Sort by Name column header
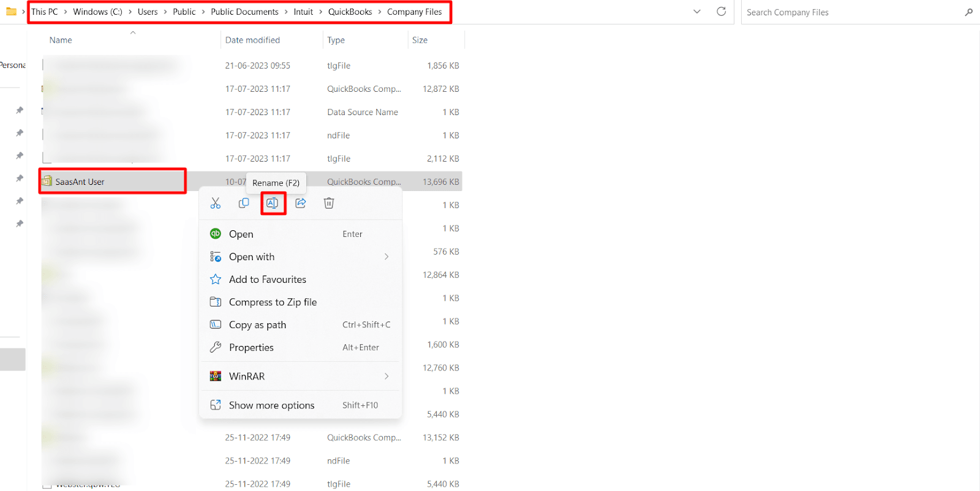 coord(61,40)
